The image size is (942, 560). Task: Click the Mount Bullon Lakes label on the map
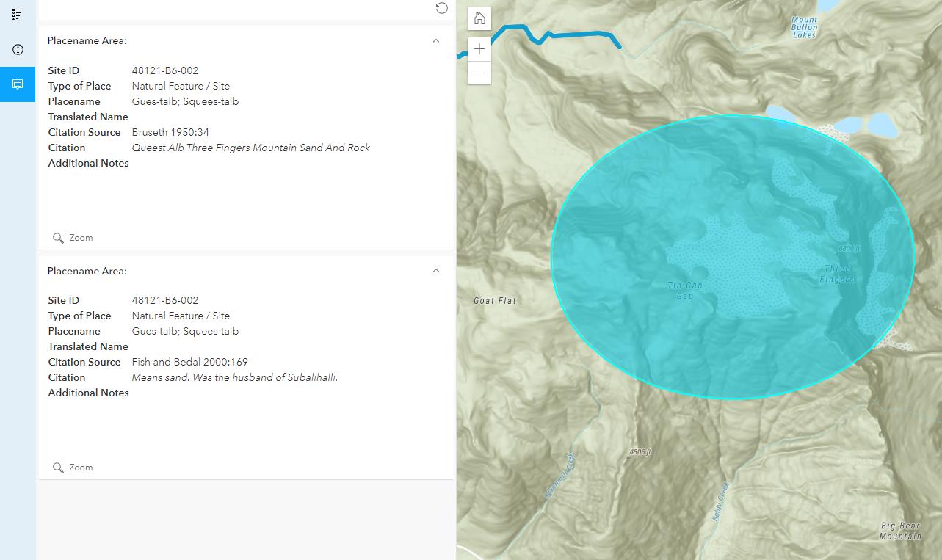tap(804, 27)
